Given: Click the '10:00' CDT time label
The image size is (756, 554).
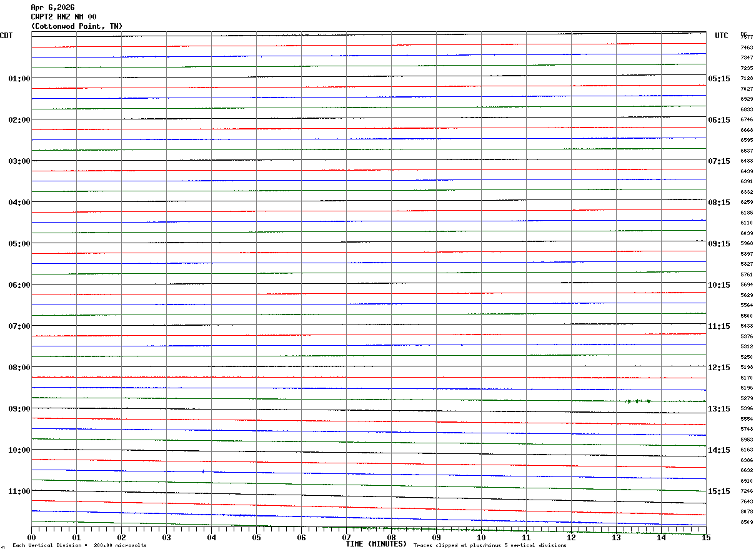Looking at the screenshot, I should (19, 450).
